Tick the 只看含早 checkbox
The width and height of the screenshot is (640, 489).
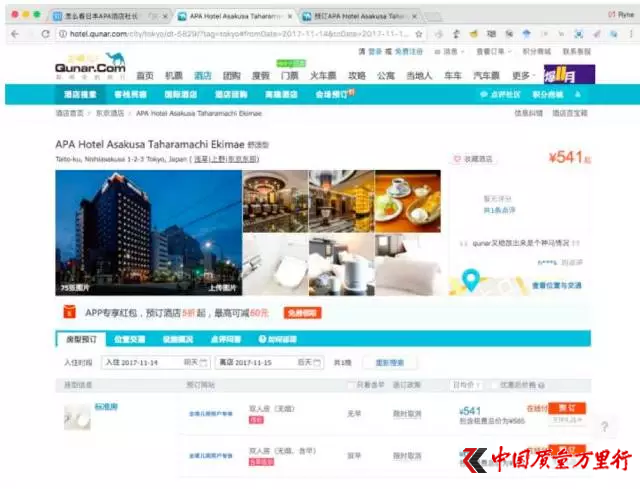(x=351, y=385)
